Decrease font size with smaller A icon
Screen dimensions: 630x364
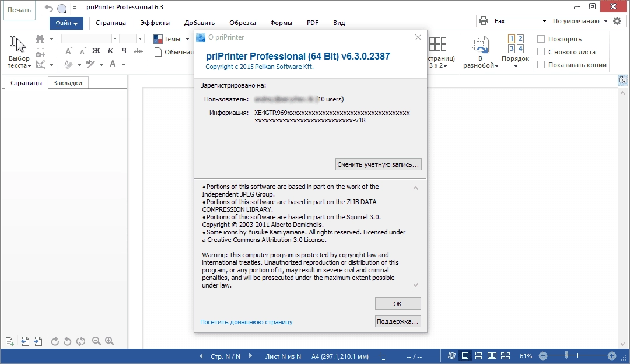click(x=82, y=51)
